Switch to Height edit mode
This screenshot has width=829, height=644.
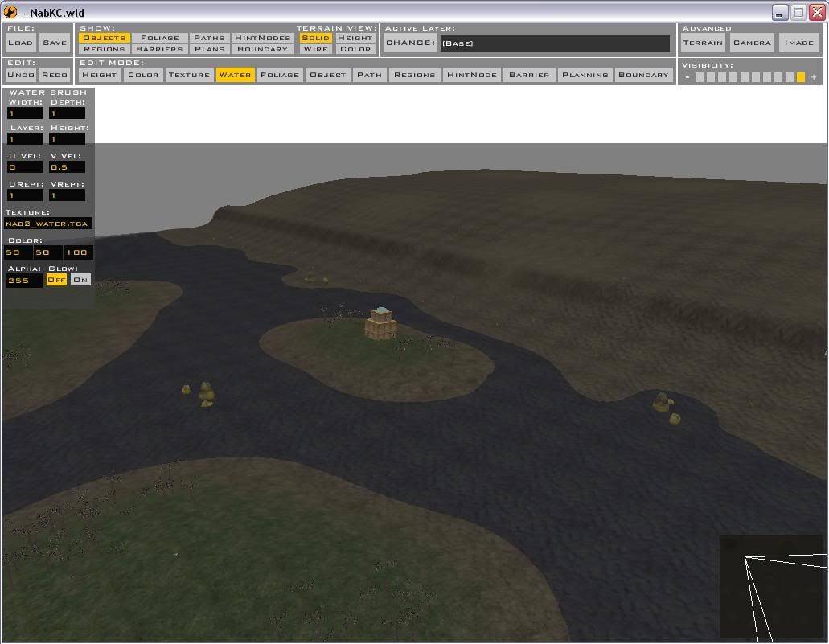coord(100,75)
